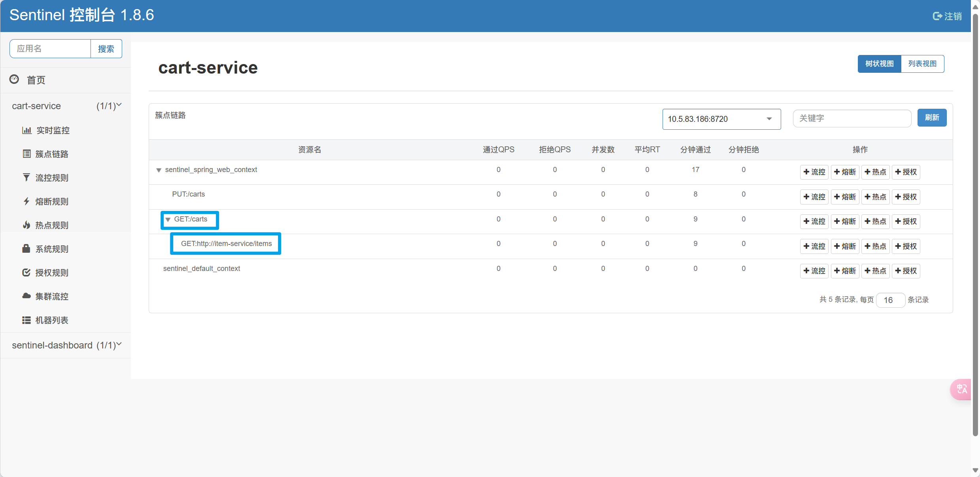Image resolution: width=980 pixels, height=477 pixels.
Task: Click the lightning bolt icon for 熔断规则
Action: tap(26, 201)
